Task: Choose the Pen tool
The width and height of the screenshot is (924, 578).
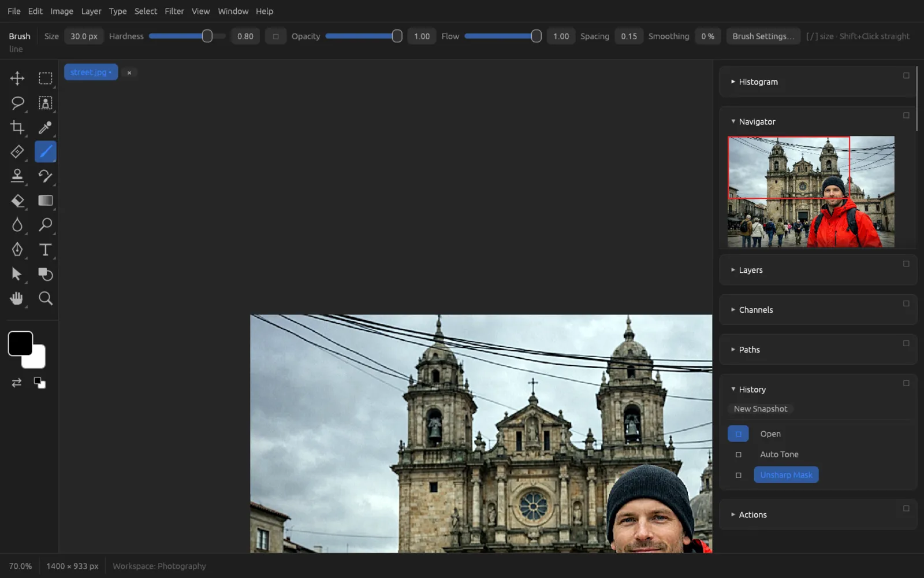Action: (17, 249)
